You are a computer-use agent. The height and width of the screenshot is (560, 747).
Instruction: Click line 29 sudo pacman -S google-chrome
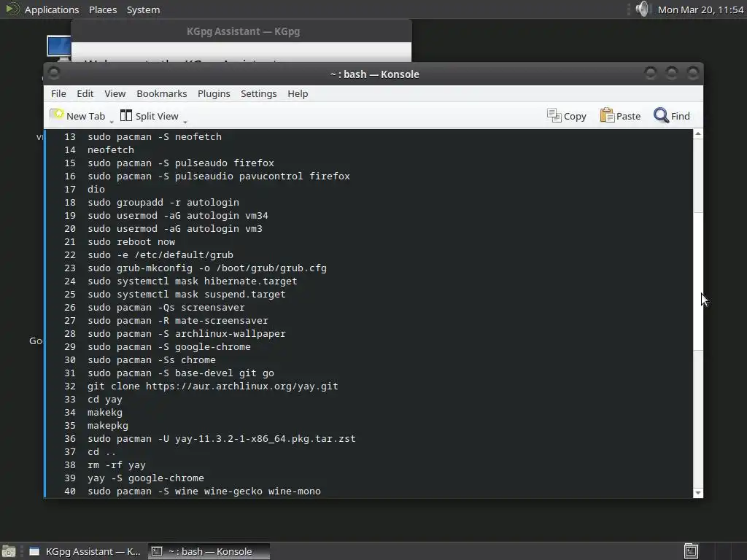[169, 347]
